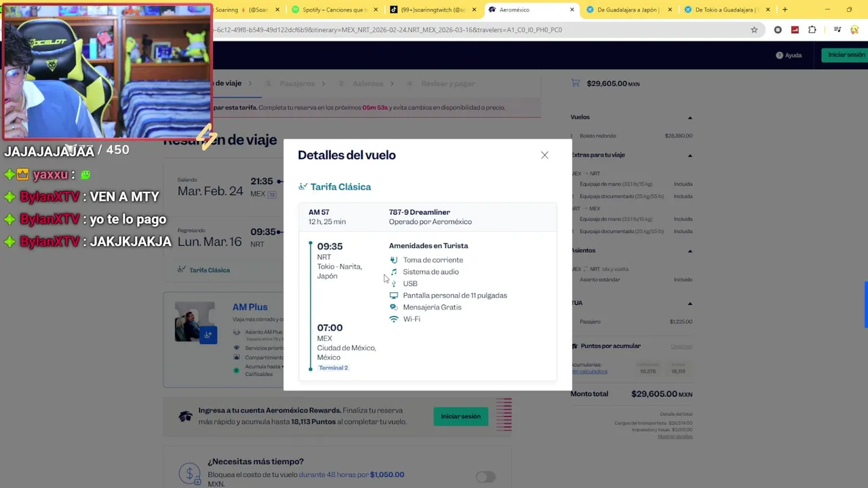Click the Pasajeros step in progress bar
The image size is (868, 488).
click(297, 83)
